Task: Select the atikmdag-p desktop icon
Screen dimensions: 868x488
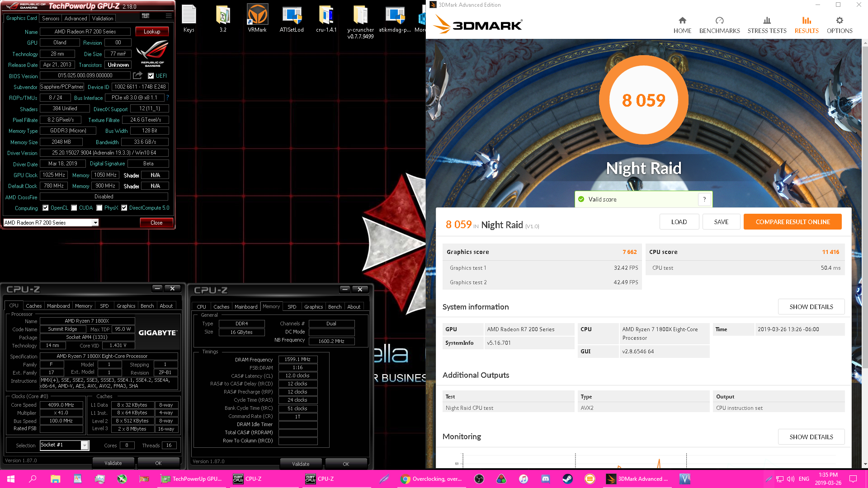Action: click(x=395, y=19)
